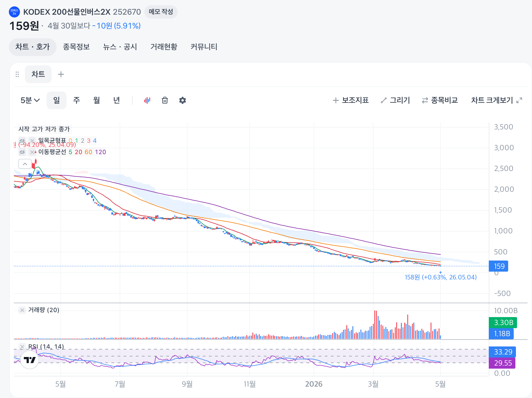Click the 158원 low price annotation
This screenshot has width=532, height=398.
[441, 277]
